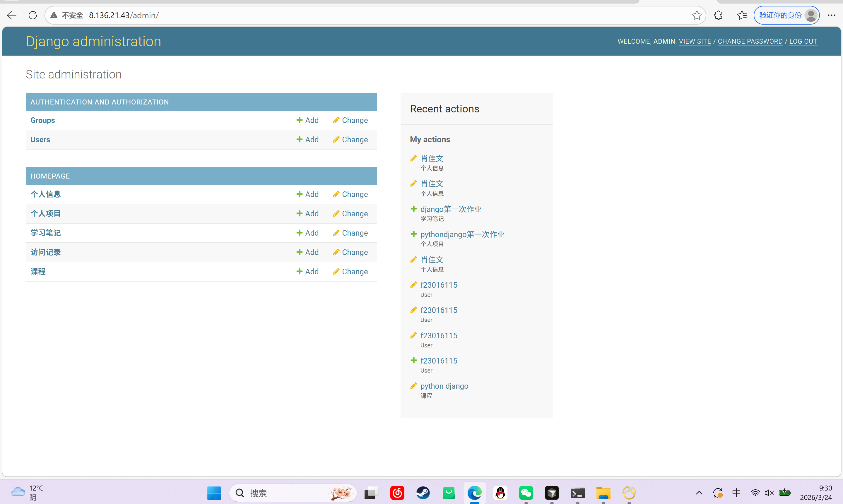
Task: Click the 验证你的身份 profile button
Action: [x=786, y=15]
